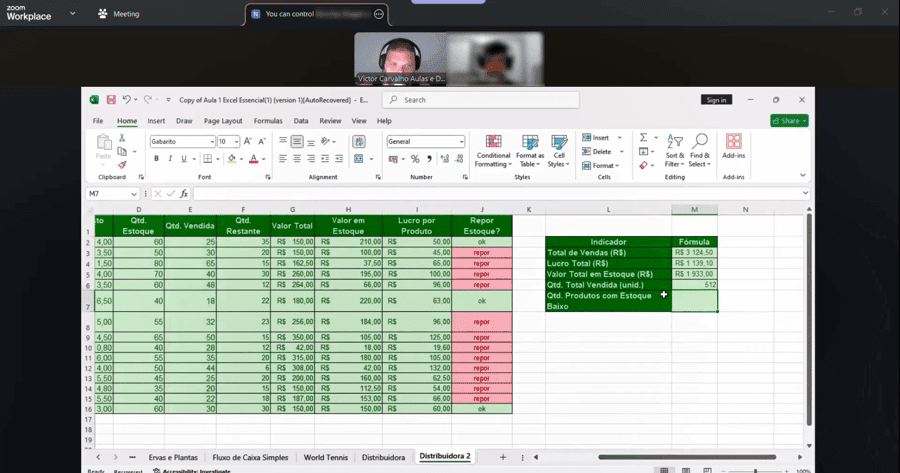The image size is (900, 473).
Task: Click the AutoSum sigma icon
Action: click(x=643, y=138)
